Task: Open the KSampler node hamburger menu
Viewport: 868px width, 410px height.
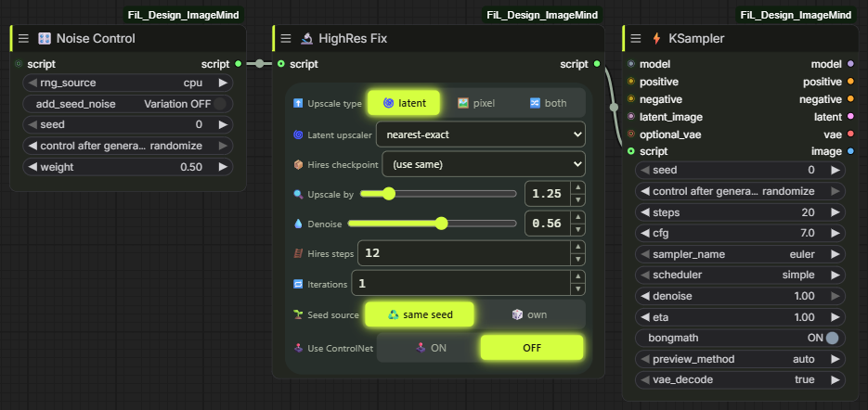Action: coord(636,38)
